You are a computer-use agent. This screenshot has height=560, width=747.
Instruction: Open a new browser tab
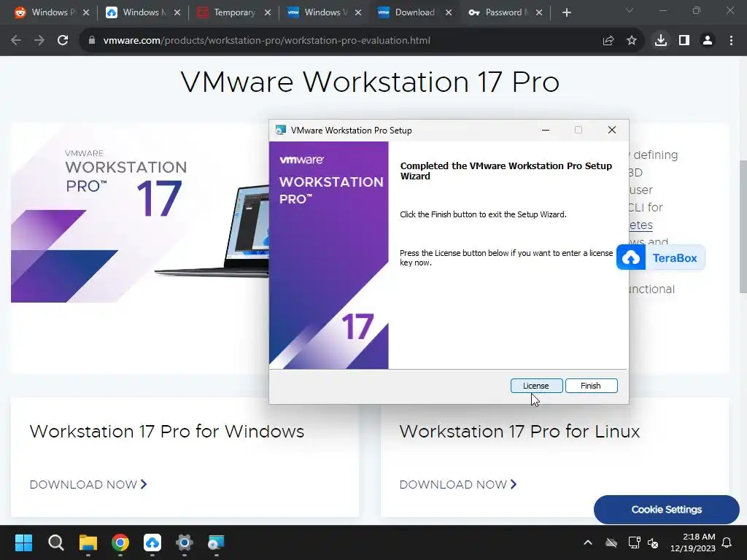click(x=566, y=13)
